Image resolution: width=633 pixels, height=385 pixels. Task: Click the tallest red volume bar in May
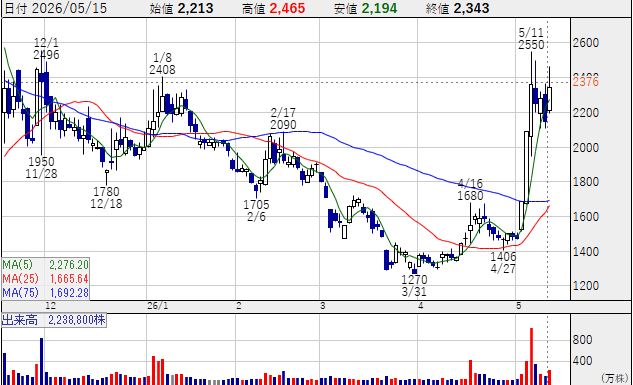click(531, 356)
